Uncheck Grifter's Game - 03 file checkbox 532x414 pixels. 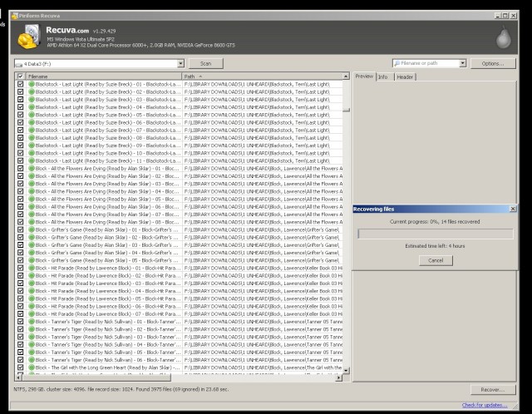(20, 245)
